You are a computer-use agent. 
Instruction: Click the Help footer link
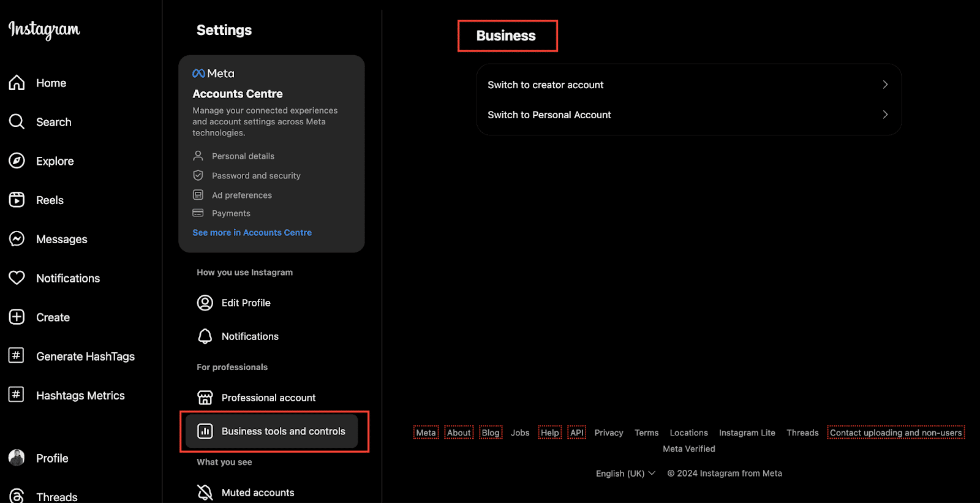click(x=550, y=433)
